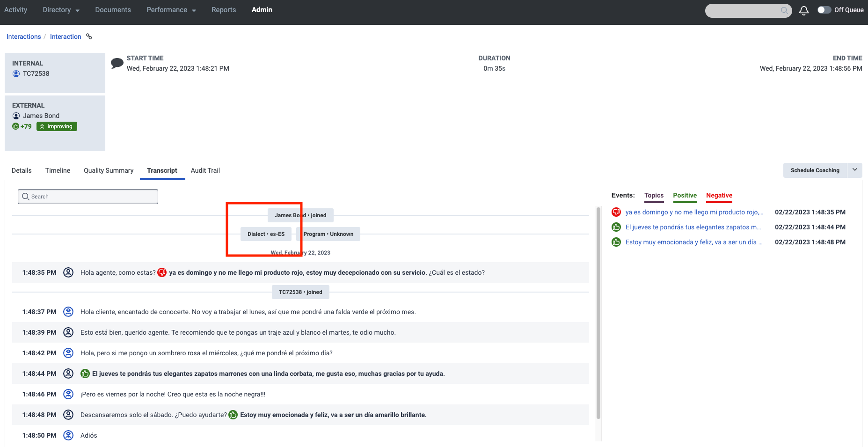Open the notifications bell icon
The width and height of the screenshot is (868, 447).
(x=803, y=10)
